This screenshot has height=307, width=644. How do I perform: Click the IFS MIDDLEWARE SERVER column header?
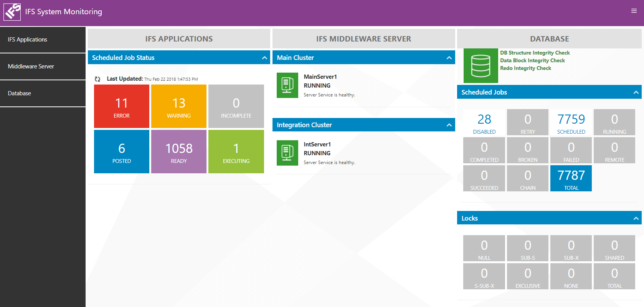pyautogui.click(x=363, y=39)
